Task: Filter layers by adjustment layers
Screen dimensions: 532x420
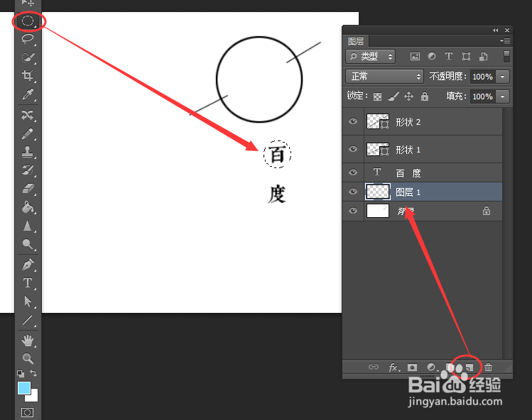Action: pyautogui.click(x=432, y=56)
